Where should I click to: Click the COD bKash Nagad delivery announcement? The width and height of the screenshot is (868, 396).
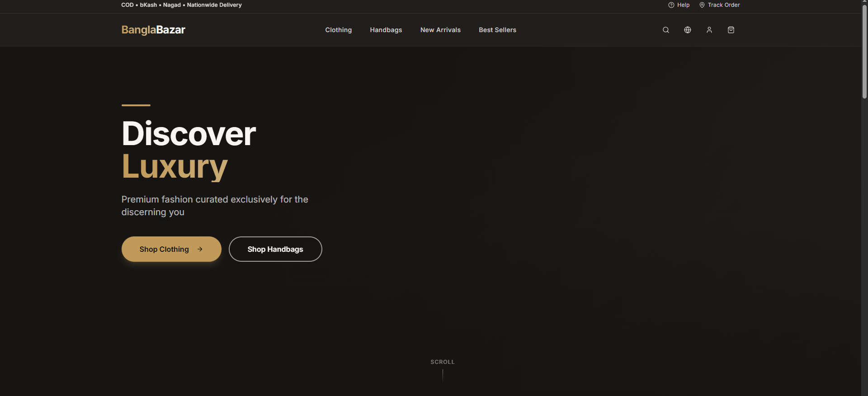click(x=181, y=5)
